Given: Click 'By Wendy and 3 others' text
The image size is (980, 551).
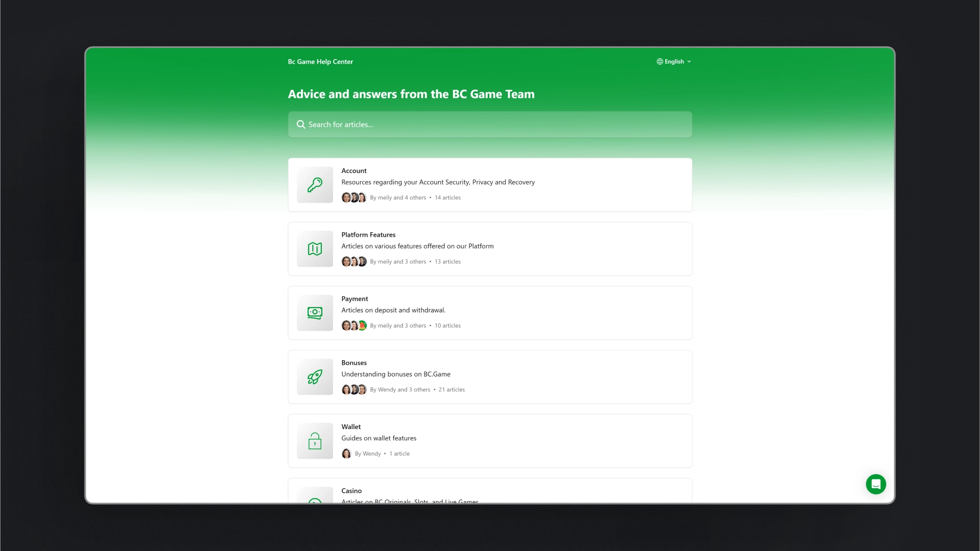Looking at the screenshot, I should 400,390.
